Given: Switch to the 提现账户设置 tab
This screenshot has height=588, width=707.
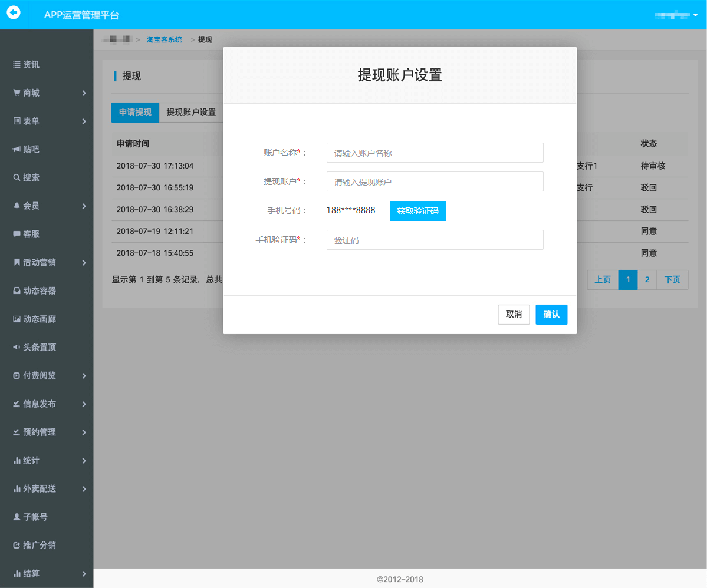Looking at the screenshot, I should pos(191,113).
